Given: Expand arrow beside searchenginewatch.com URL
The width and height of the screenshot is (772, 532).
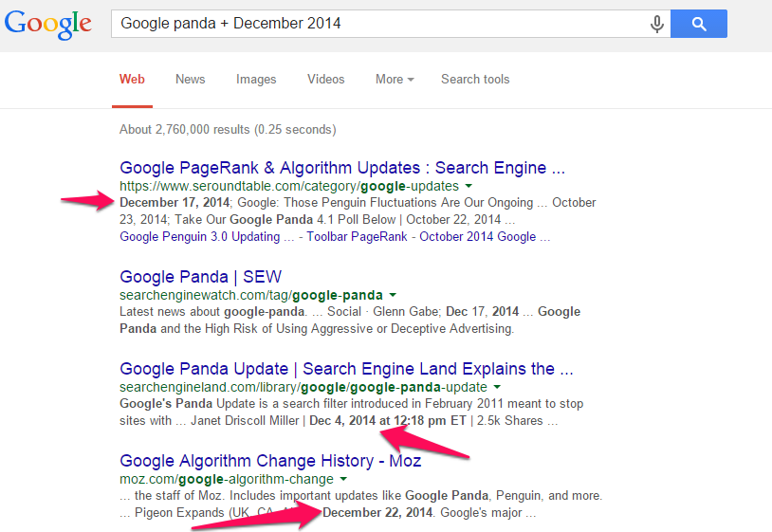Looking at the screenshot, I should 393,296.
